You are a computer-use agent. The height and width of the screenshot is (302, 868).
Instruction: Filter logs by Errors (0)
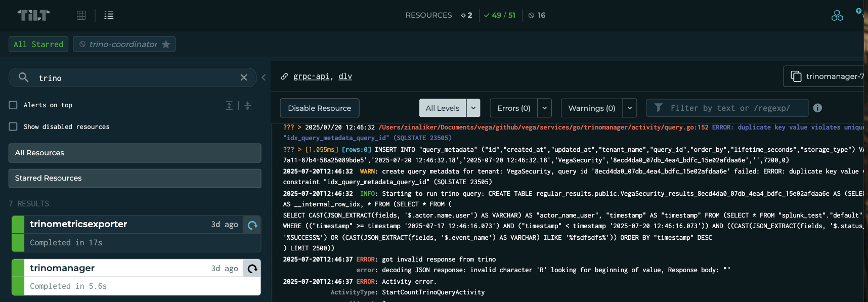pos(514,108)
